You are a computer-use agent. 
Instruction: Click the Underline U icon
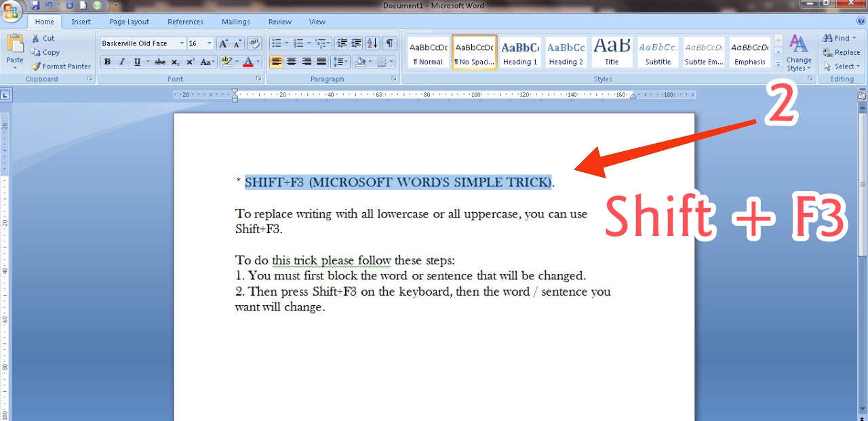coord(138,62)
